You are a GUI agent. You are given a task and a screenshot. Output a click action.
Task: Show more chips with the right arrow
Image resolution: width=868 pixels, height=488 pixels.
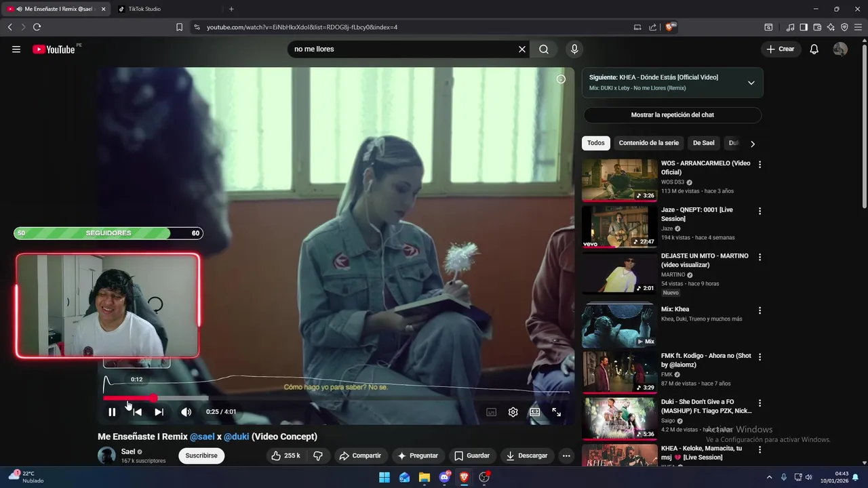tap(752, 144)
